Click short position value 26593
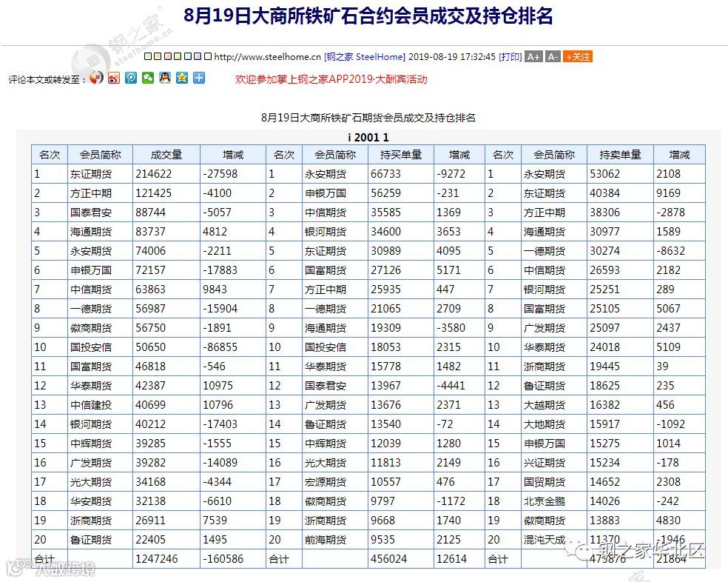The height and width of the screenshot is (582, 728). (x=605, y=270)
